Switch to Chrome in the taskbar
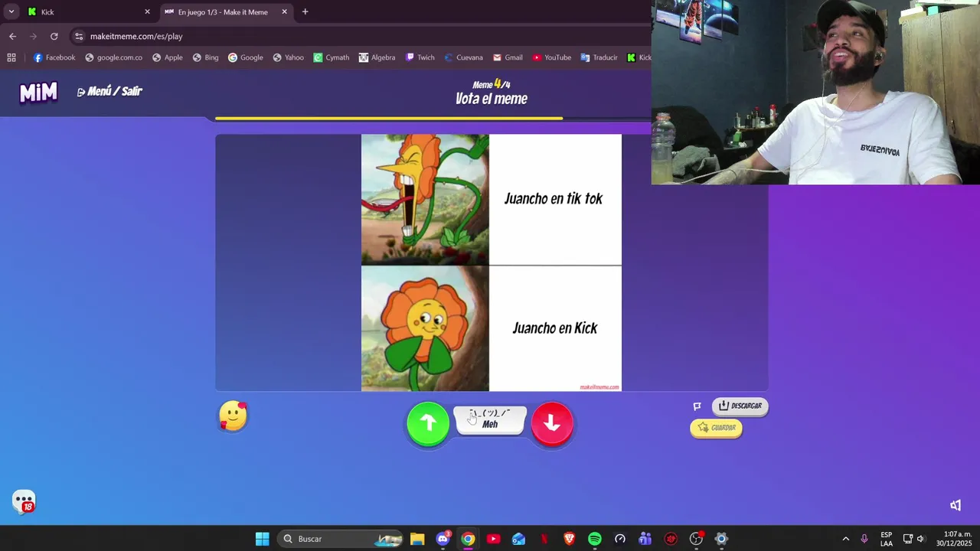 pyautogui.click(x=468, y=539)
